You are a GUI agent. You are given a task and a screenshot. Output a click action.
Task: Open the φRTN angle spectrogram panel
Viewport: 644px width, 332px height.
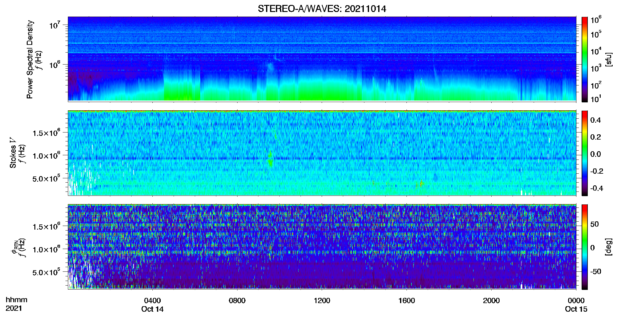(x=322, y=247)
